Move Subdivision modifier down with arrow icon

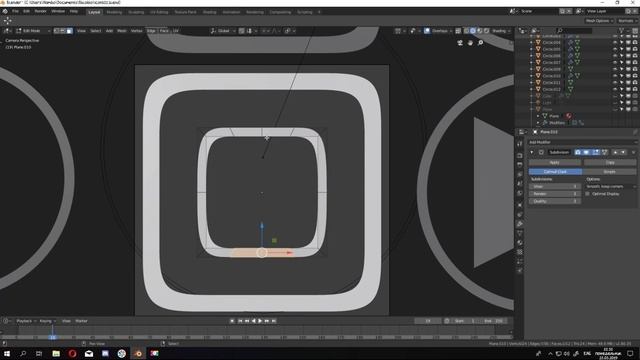point(623,152)
